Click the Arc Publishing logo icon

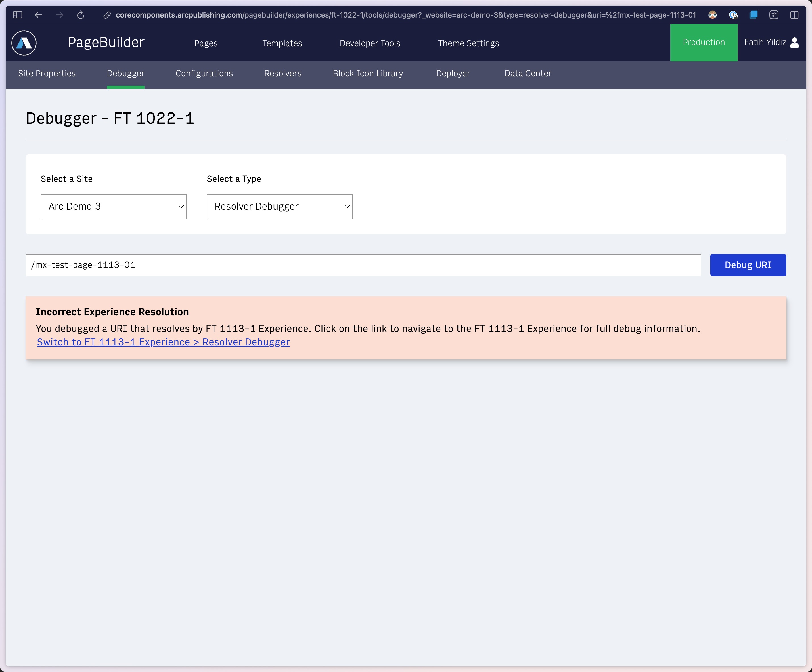(x=24, y=43)
